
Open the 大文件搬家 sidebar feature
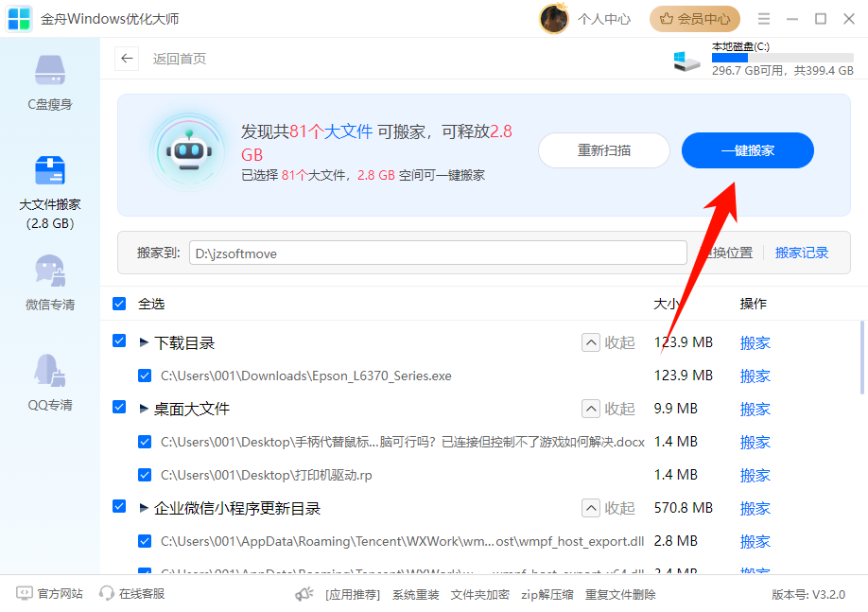tap(48, 184)
